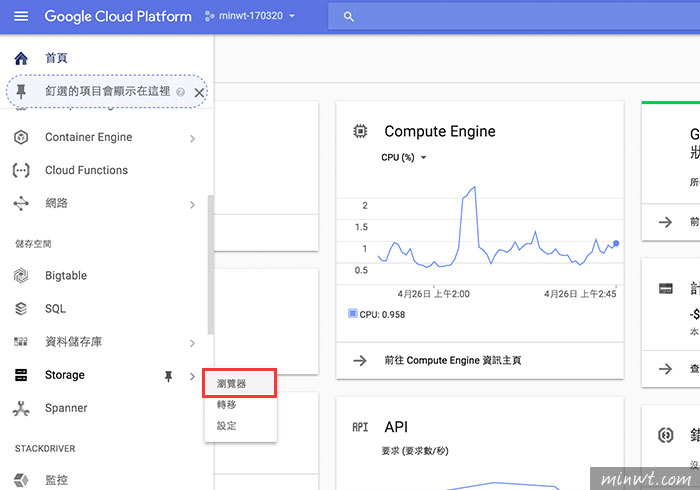Image resolution: width=700 pixels, height=490 pixels.
Task: Click the arrow icon in billing card
Action: click(665, 369)
